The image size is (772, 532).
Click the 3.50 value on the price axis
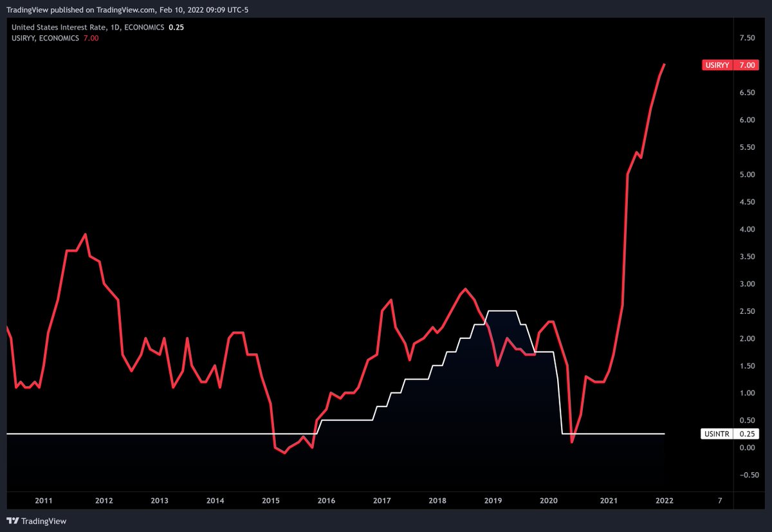tap(747, 257)
